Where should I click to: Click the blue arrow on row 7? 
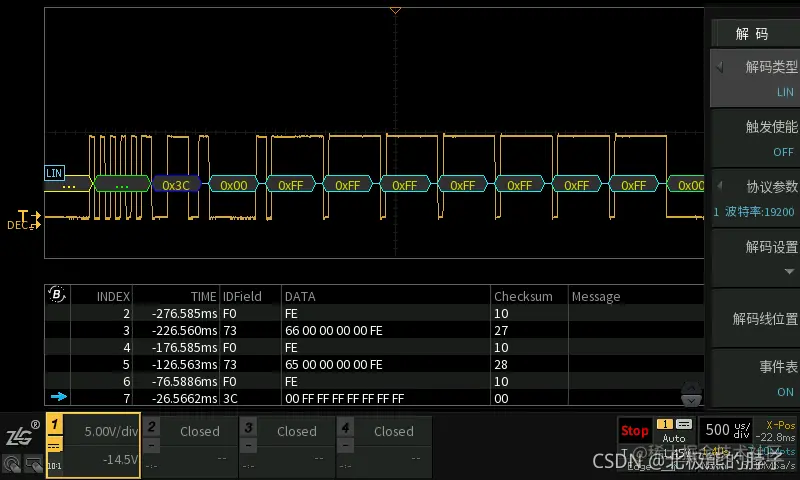coord(59,396)
